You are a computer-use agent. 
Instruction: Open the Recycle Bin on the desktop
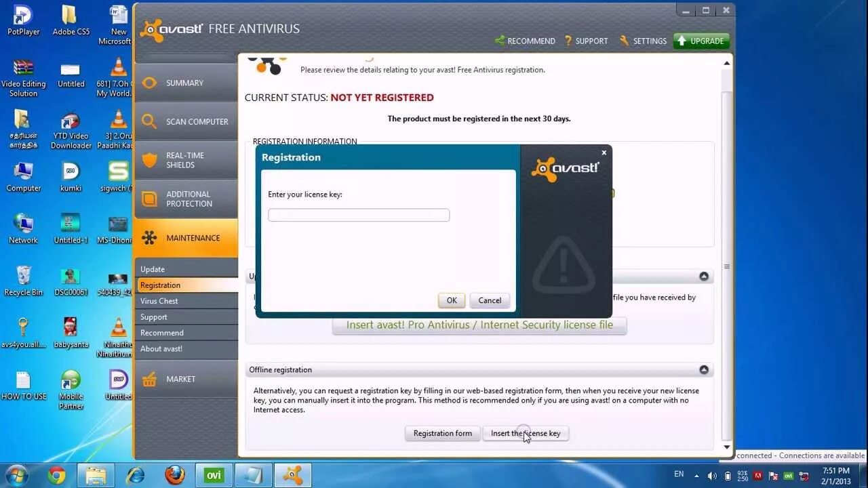pos(24,281)
